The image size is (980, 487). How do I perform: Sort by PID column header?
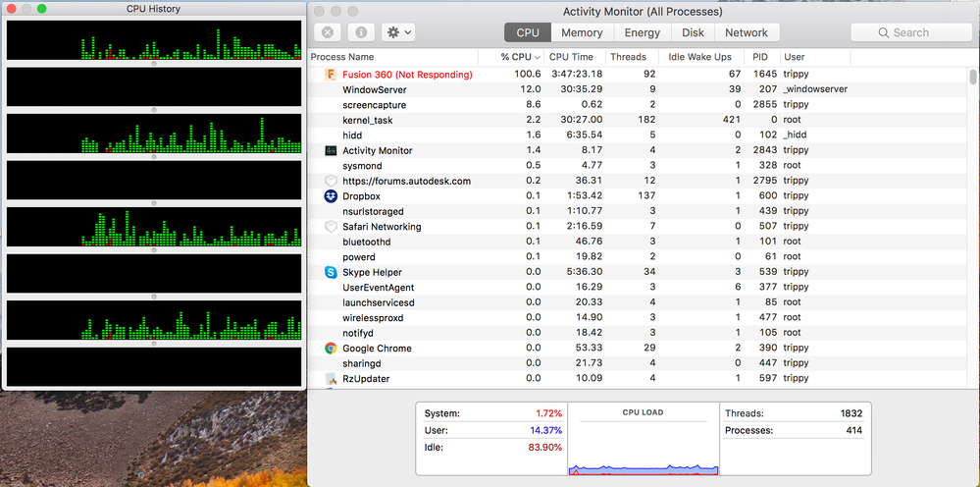[x=760, y=57]
